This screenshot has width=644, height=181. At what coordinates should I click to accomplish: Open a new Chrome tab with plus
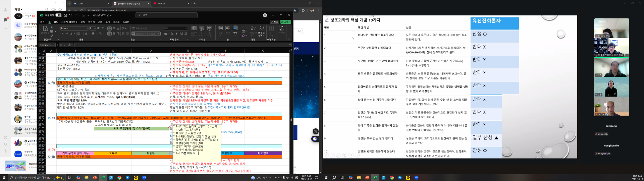[195, 3]
